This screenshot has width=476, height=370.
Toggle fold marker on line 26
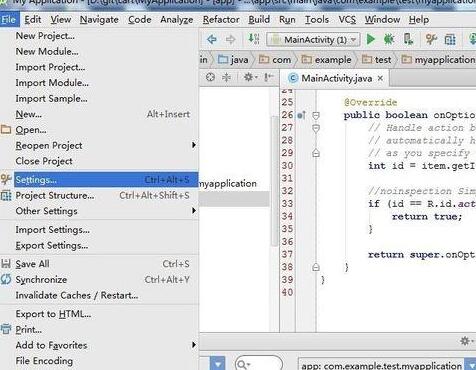point(316,115)
